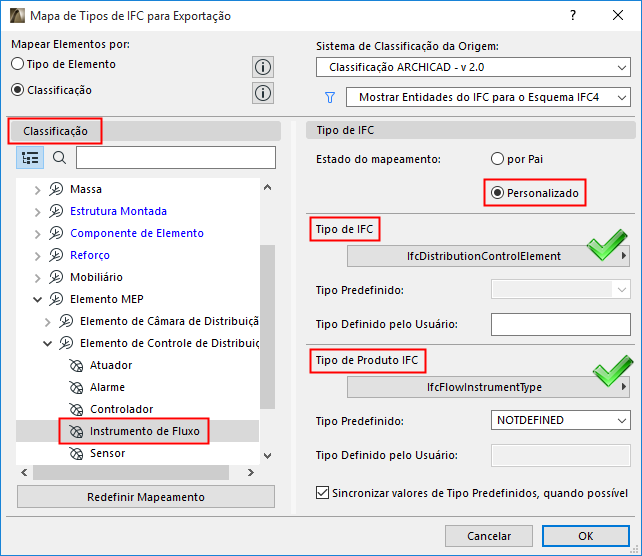Click the blue filter funnel icon
Screen dimensions: 642x556
pos(330,97)
